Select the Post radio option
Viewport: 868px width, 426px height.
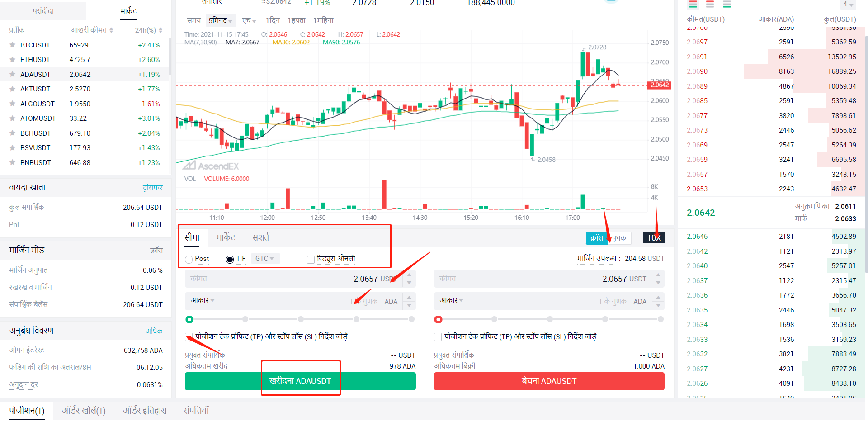(x=189, y=259)
